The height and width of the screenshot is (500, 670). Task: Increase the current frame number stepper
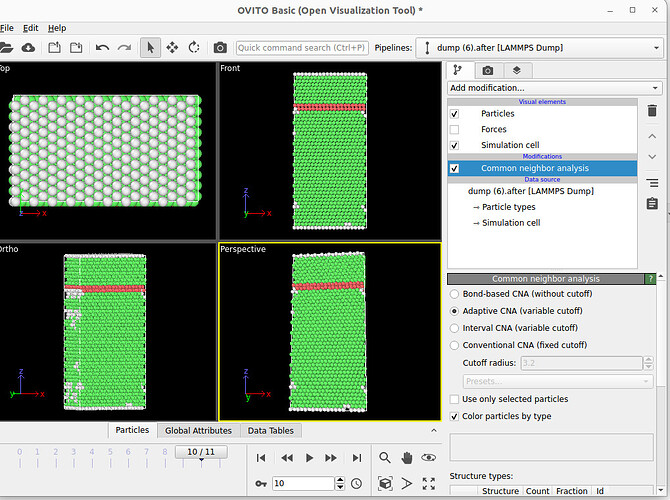coord(340,480)
